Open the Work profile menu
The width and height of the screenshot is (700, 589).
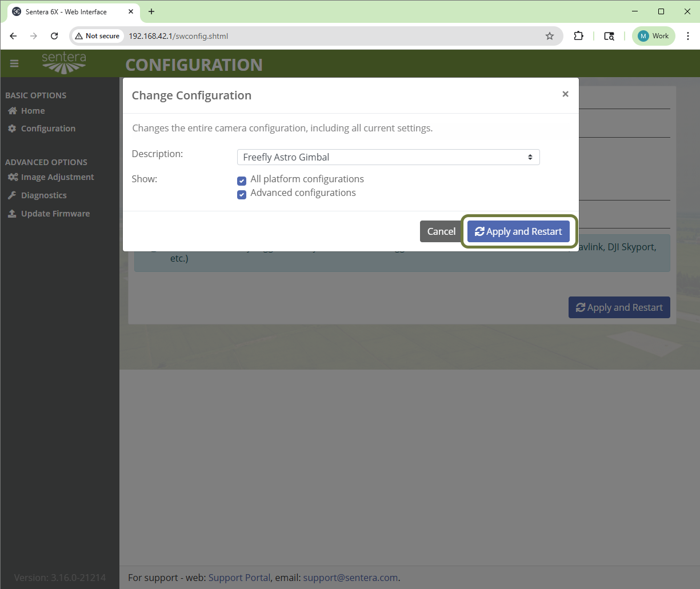coord(653,36)
